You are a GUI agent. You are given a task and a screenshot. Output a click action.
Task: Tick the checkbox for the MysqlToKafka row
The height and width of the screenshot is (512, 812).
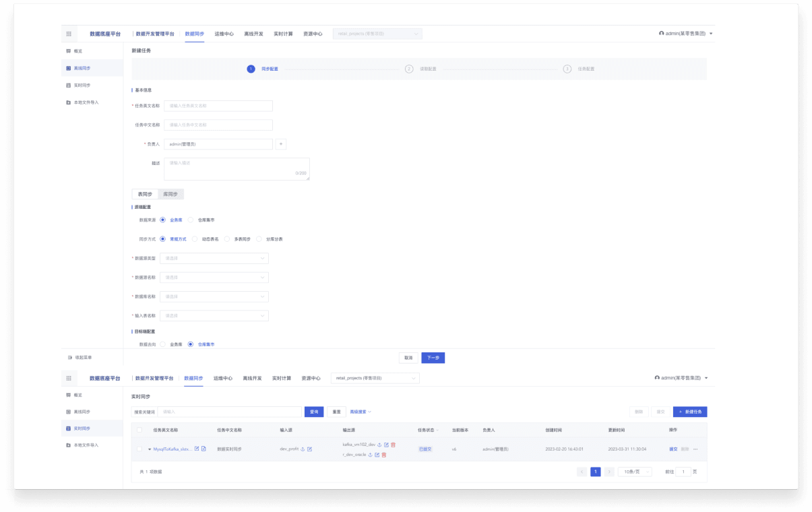click(x=139, y=449)
